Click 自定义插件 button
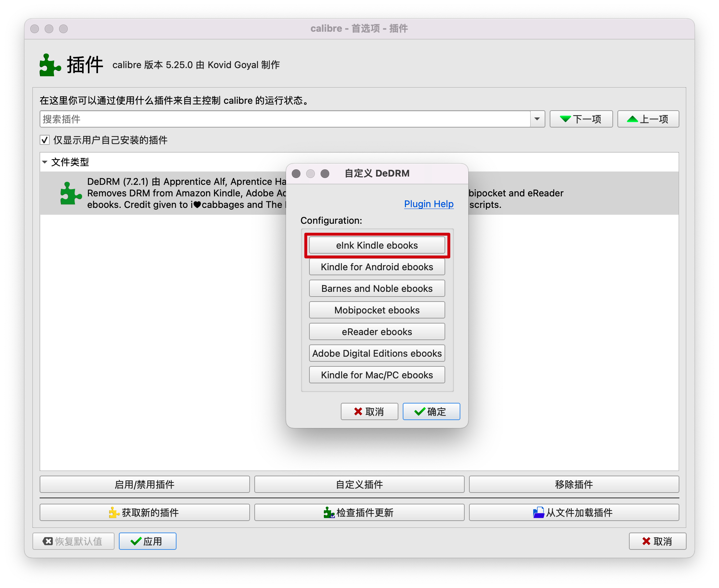 coord(359,484)
